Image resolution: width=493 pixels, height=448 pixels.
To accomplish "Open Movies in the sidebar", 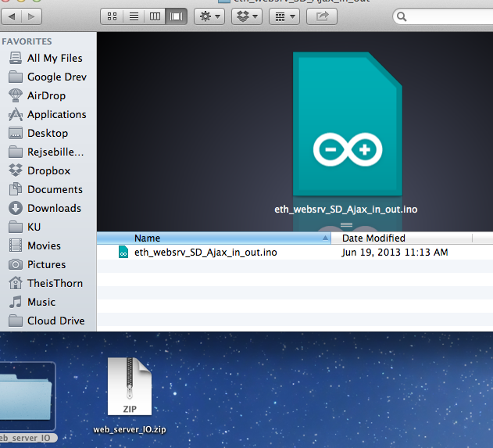I will tap(35, 246).
